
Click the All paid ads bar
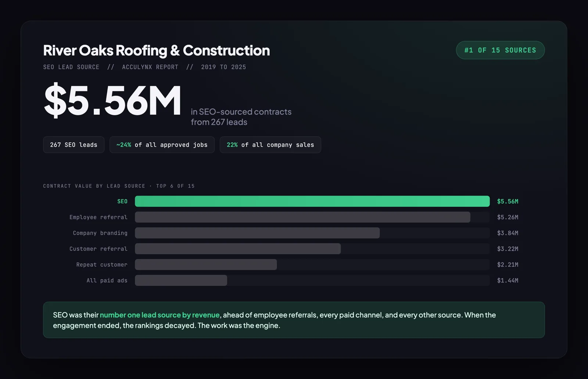181,280
